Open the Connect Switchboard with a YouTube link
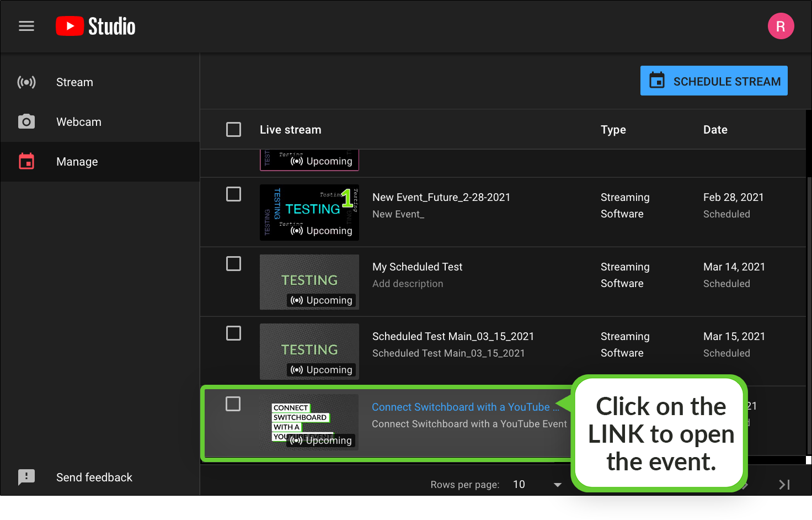Image resolution: width=812 pixels, height=520 pixels. [x=461, y=407]
